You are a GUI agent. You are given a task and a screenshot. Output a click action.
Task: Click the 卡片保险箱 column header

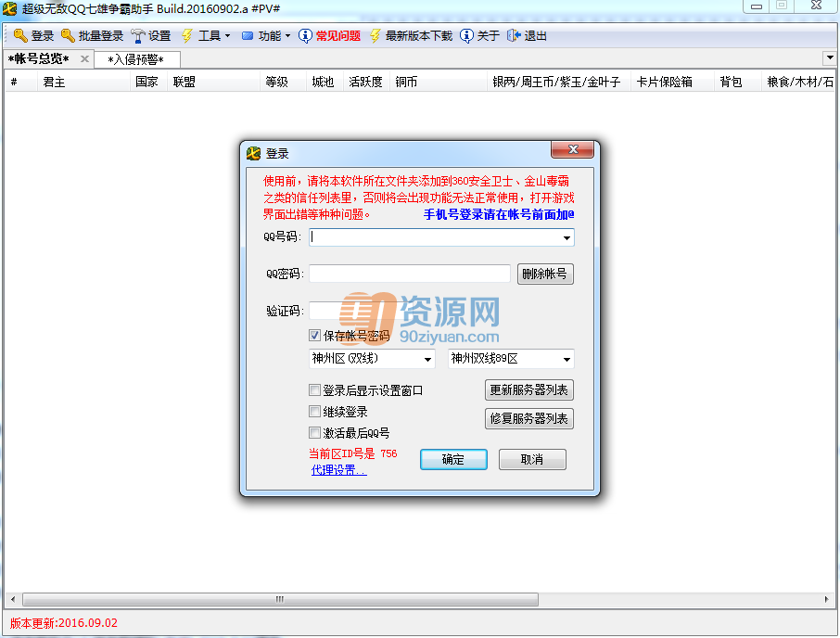click(672, 82)
